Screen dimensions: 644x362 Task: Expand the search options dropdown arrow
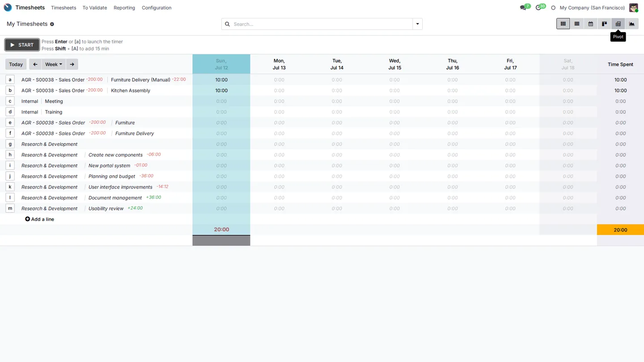tap(417, 24)
